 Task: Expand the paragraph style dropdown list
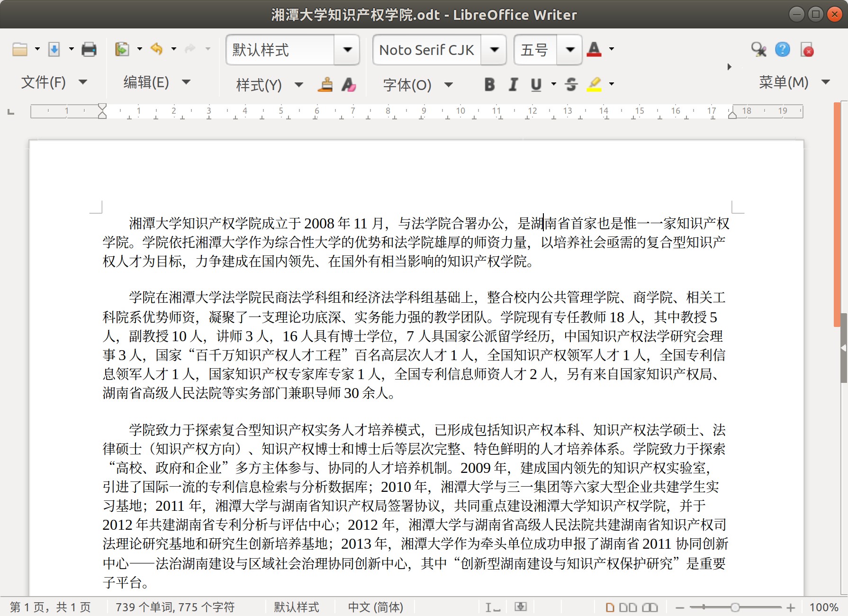click(347, 50)
